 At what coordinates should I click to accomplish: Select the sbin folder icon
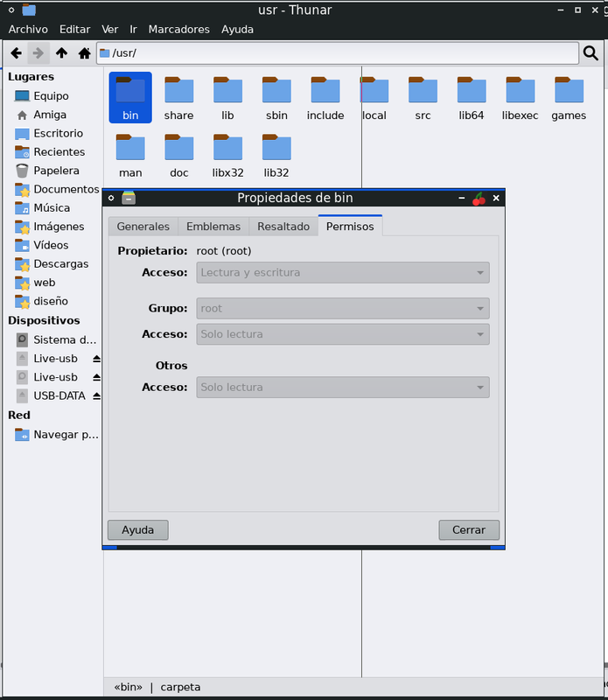(x=276, y=90)
